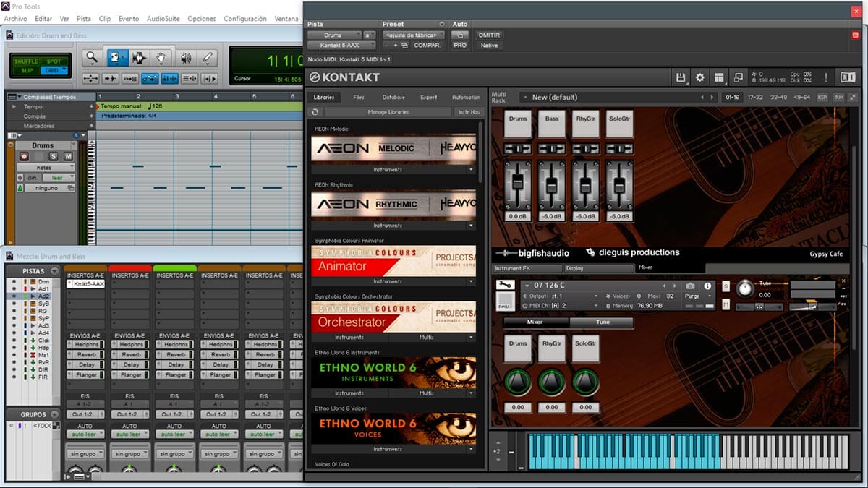Click the COMPAR. button
868x488 pixels.
coord(427,45)
